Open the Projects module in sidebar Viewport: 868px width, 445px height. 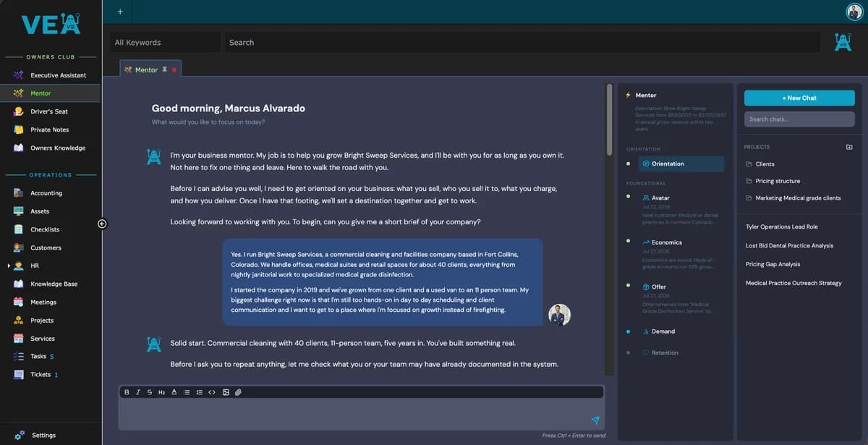pos(51,320)
